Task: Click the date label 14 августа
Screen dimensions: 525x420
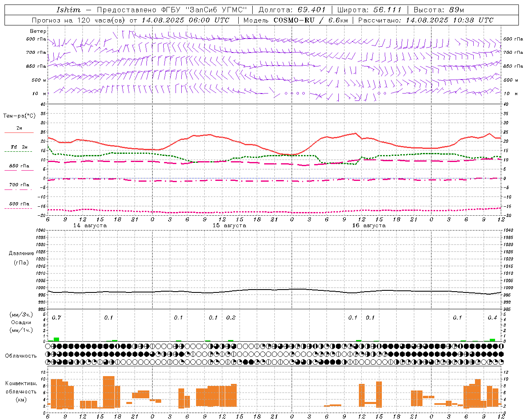Action: 90,226
